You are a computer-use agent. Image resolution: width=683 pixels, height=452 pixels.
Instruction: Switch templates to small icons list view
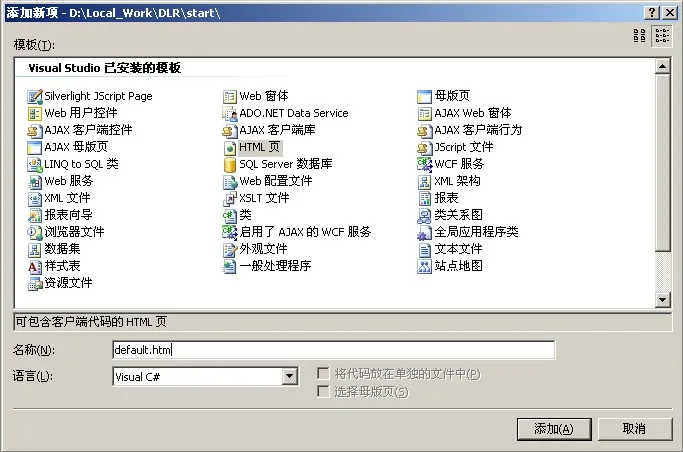[x=662, y=36]
